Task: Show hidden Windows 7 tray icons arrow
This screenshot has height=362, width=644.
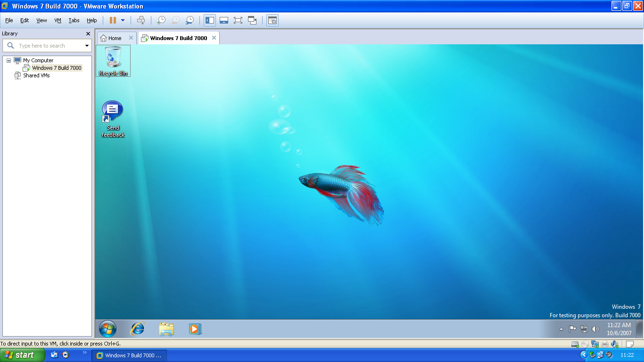Action: pos(561,329)
